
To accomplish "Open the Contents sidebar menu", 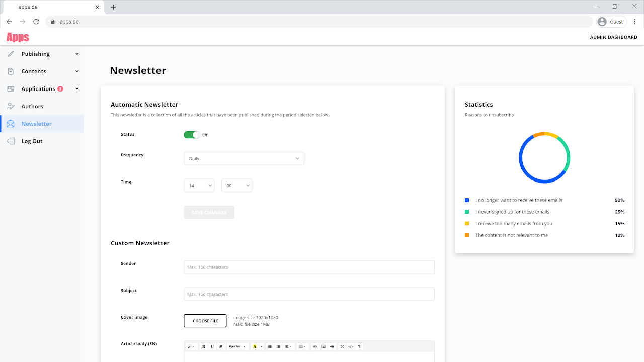I will tap(42, 71).
